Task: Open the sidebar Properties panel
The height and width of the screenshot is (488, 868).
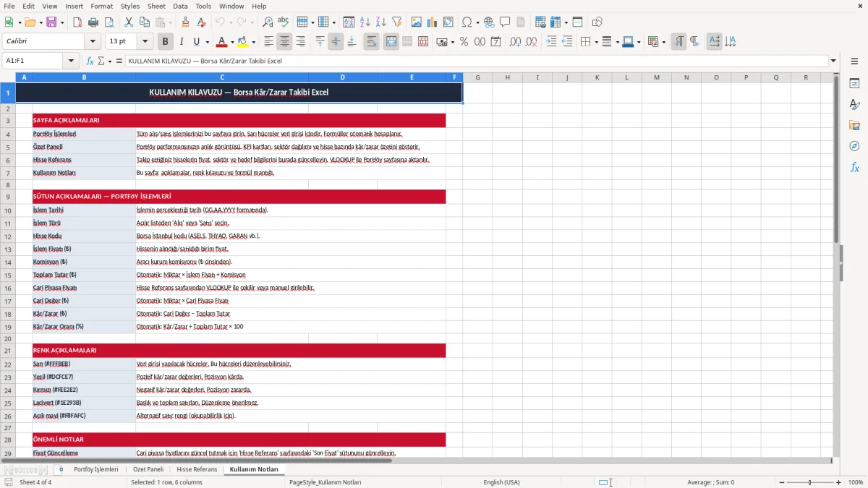Action: pos(854,84)
